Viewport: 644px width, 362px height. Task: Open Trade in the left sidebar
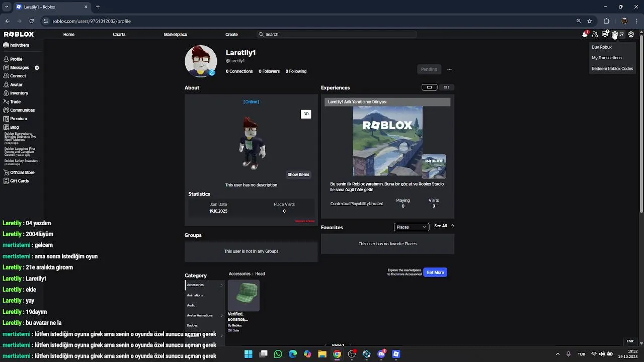(12, 102)
